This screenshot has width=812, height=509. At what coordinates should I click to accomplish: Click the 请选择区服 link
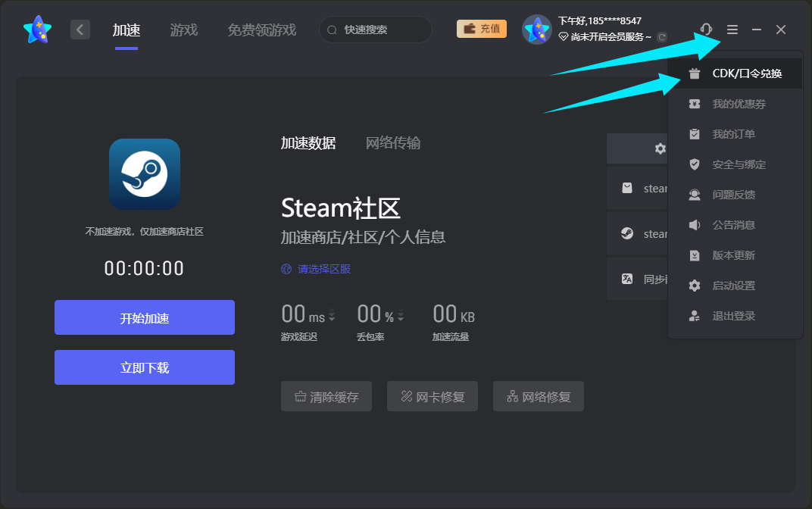[x=316, y=269]
